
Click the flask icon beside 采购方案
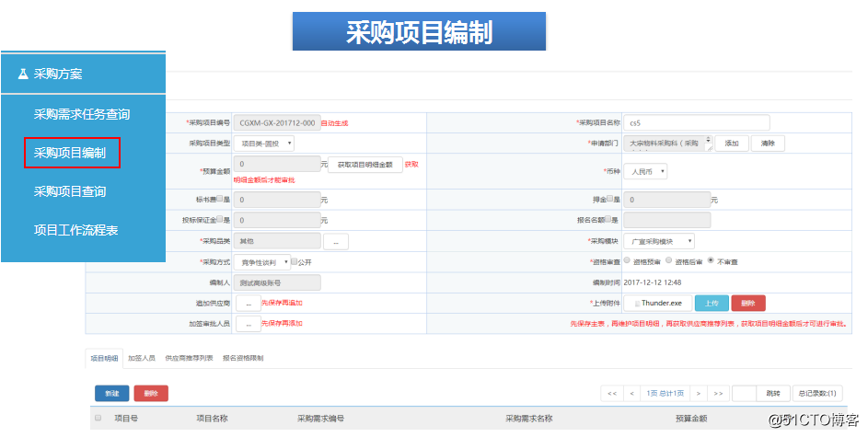[22, 74]
